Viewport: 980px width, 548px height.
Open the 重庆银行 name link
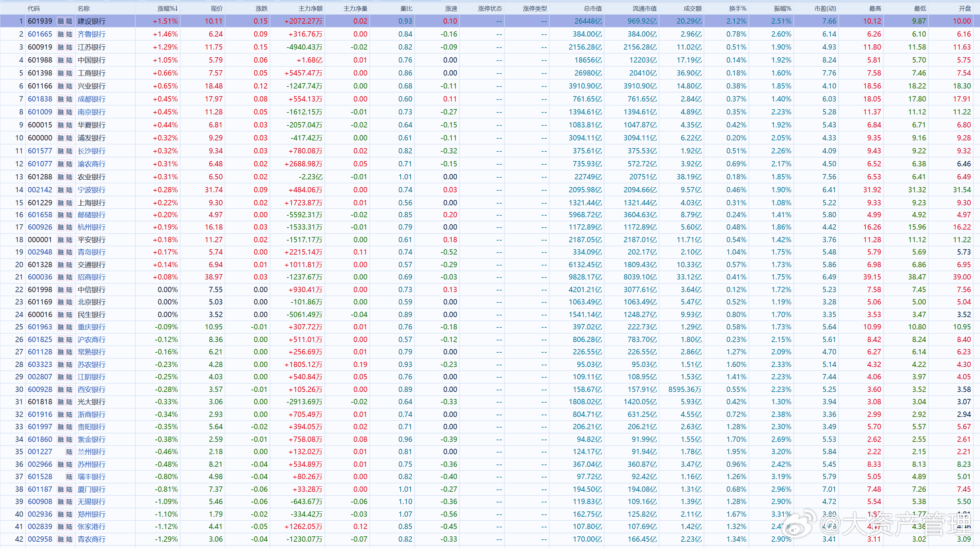(x=91, y=327)
